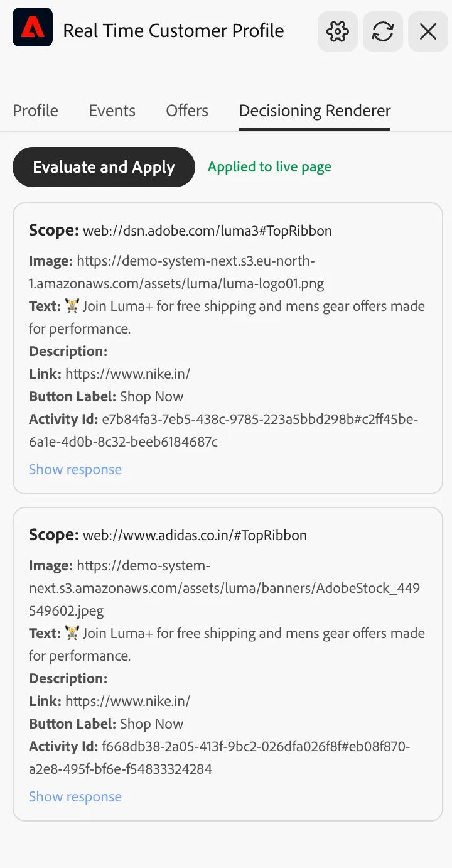452x868 pixels.
Task: Select the Activity Id starting with e7b84fa3
Action: [223, 430]
